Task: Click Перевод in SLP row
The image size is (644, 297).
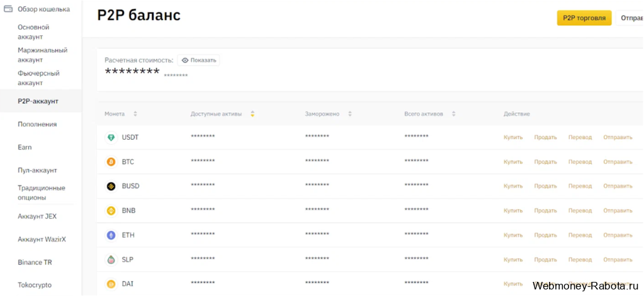Action: click(x=580, y=260)
